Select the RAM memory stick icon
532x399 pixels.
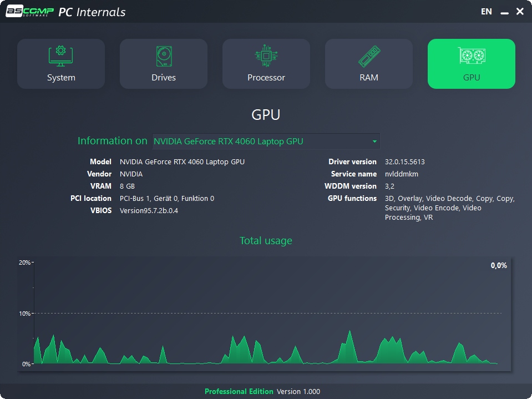click(369, 56)
